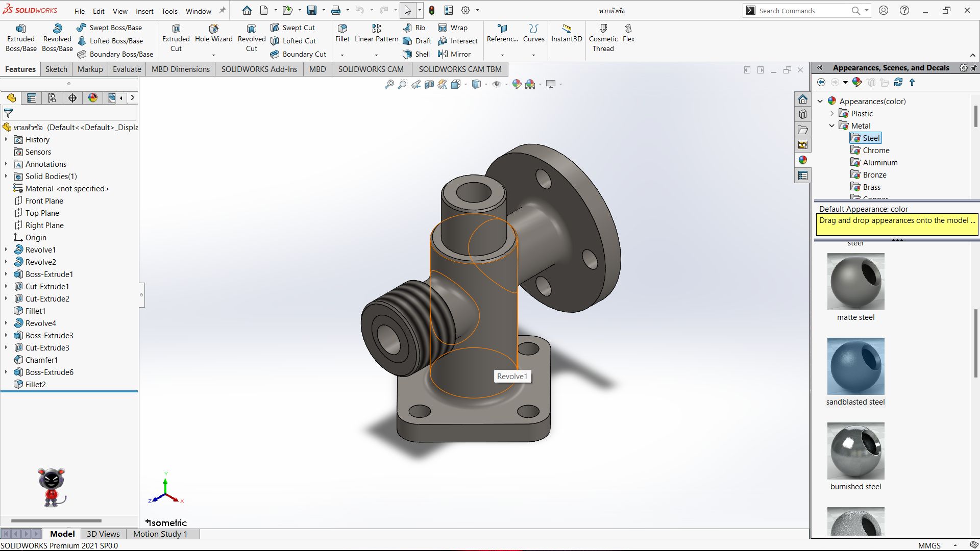
Task: Activate the Fillet tool
Action: tap(342, 33)
